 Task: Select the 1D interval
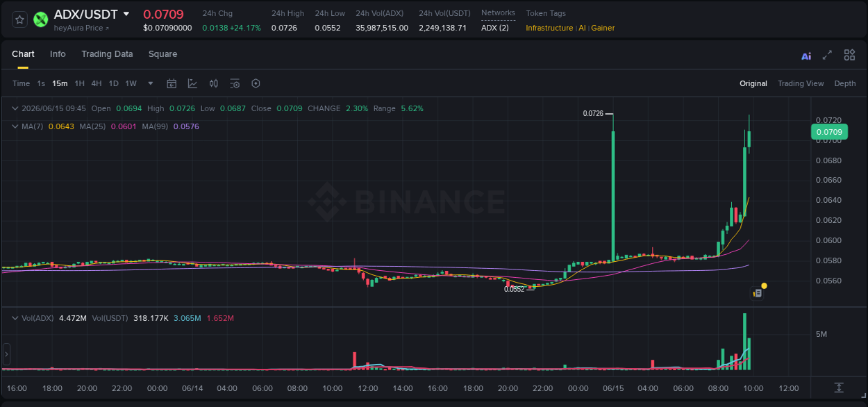tap(113, 83)
